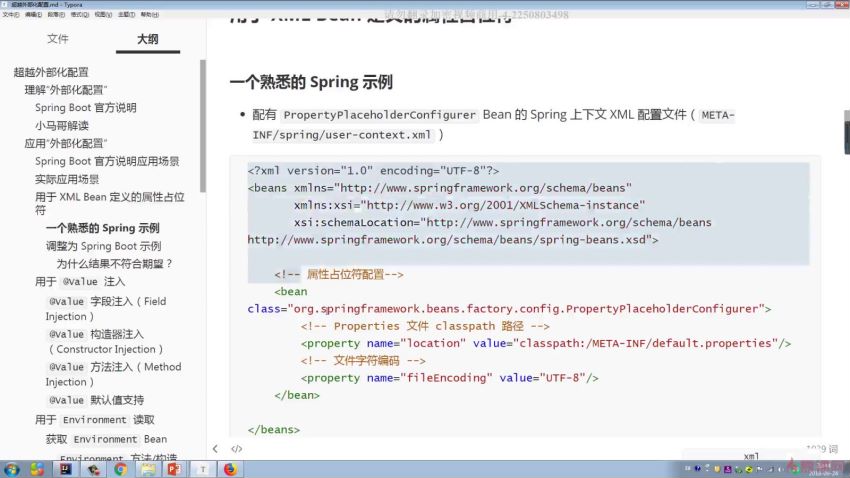Open PowerPoint from the taskbar
Screen dimensions: 850x478
175,468
